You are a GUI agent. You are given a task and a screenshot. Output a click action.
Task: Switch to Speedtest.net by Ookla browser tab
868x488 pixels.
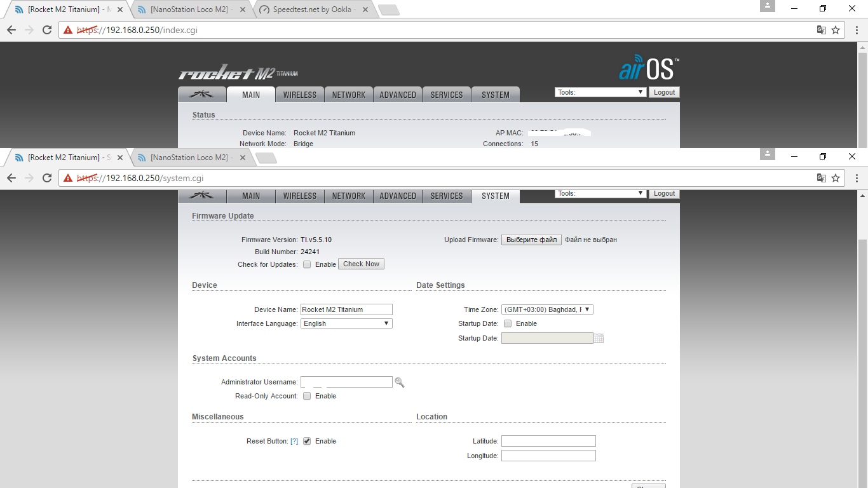pyautogui.click(x=314, y=10)
